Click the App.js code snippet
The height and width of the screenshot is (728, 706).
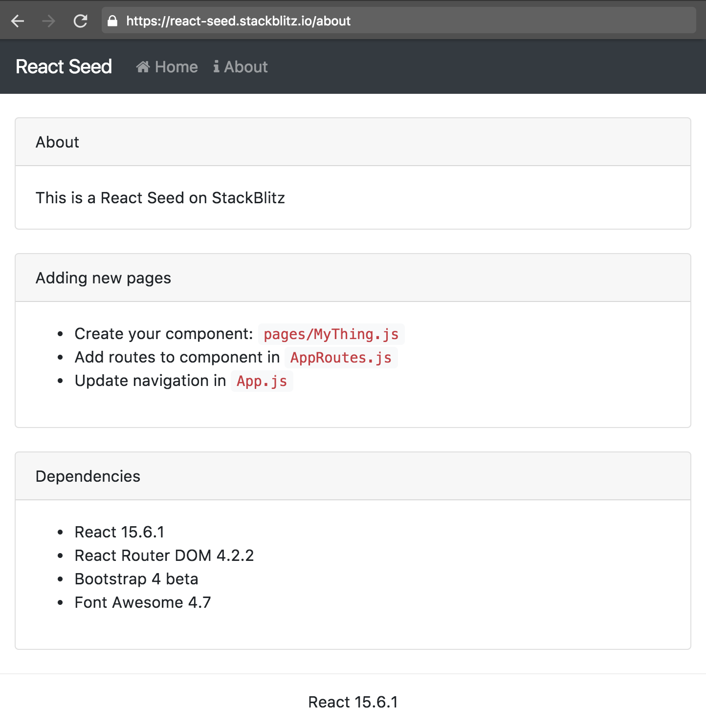[262, 381]
